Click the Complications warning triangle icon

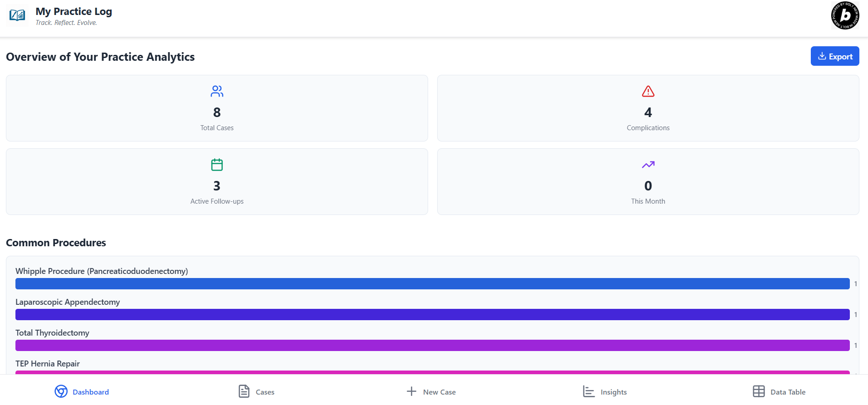[x=648, y=91]
